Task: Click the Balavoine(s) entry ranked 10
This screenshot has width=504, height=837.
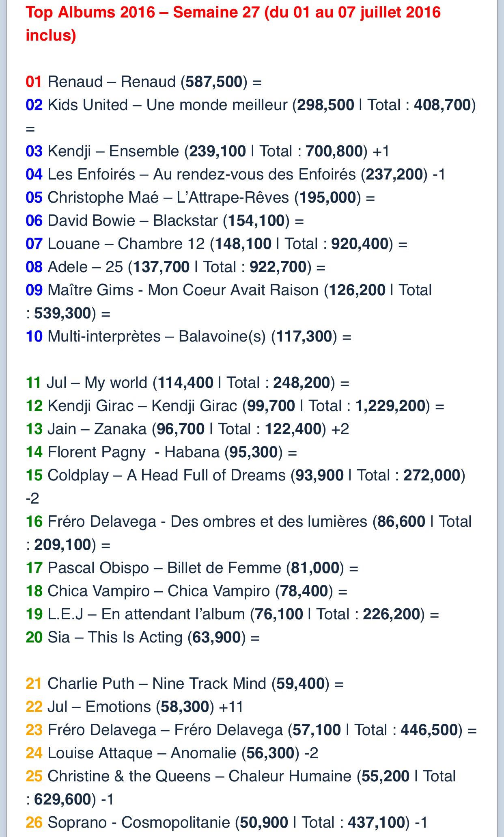Action: (188, 337)
